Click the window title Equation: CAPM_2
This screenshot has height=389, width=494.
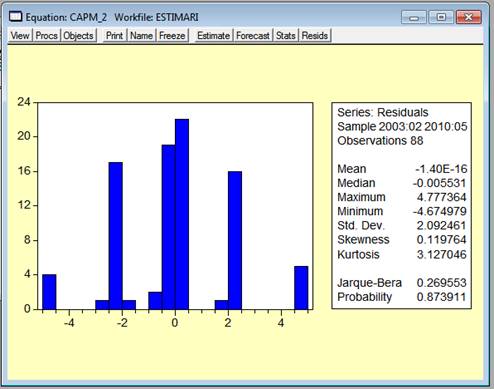(66, 17)
